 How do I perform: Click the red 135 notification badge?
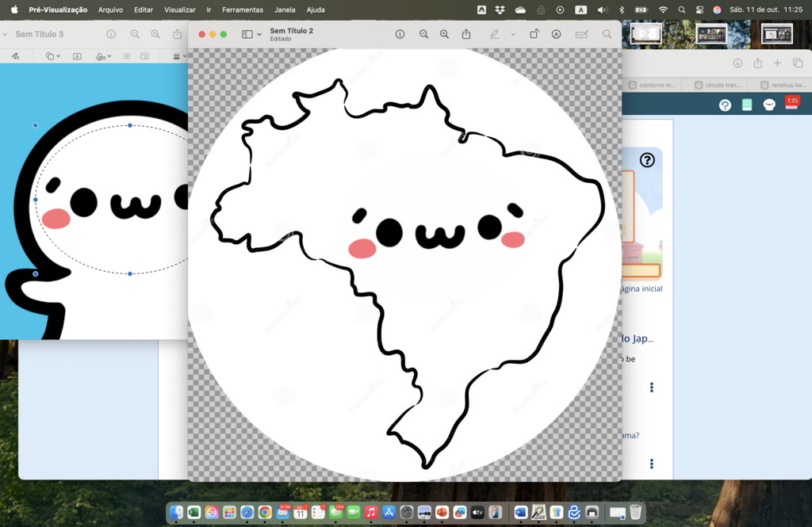[x=791, y=101]
